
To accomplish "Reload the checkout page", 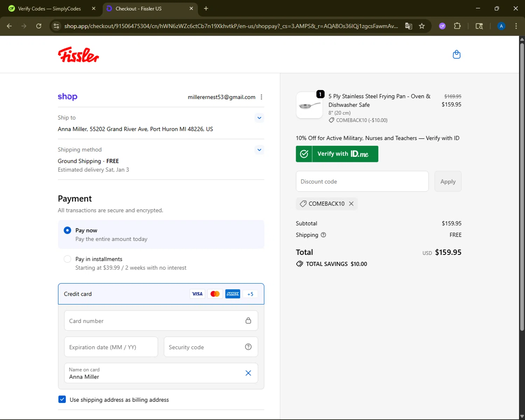I will (x=39, y=26).
